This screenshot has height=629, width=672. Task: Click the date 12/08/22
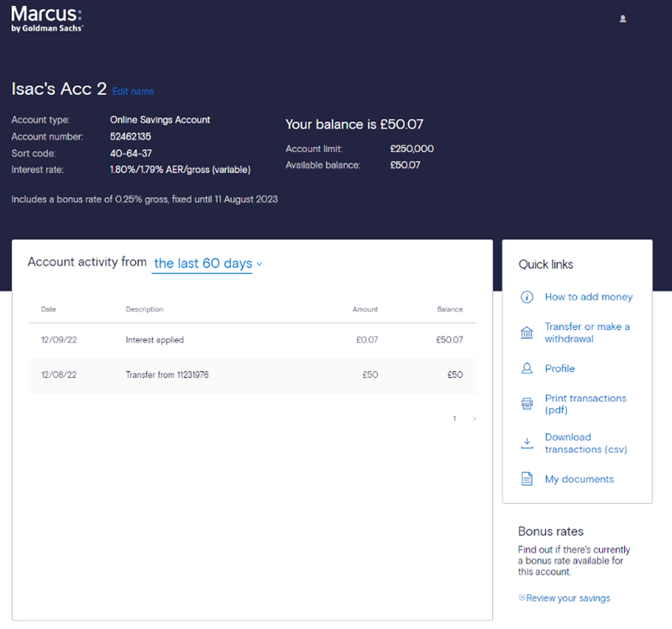pos(58,375)
